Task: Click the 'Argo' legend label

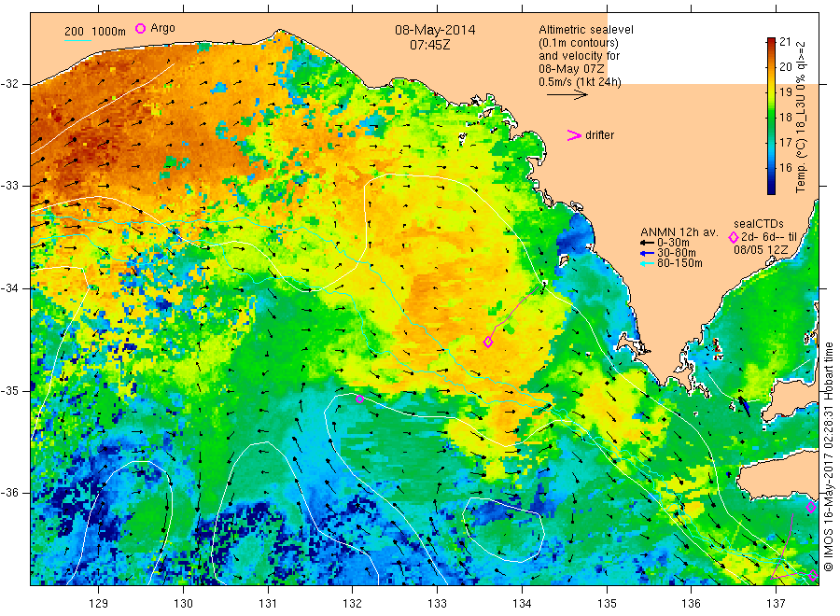Action: (x=162, y=28)
